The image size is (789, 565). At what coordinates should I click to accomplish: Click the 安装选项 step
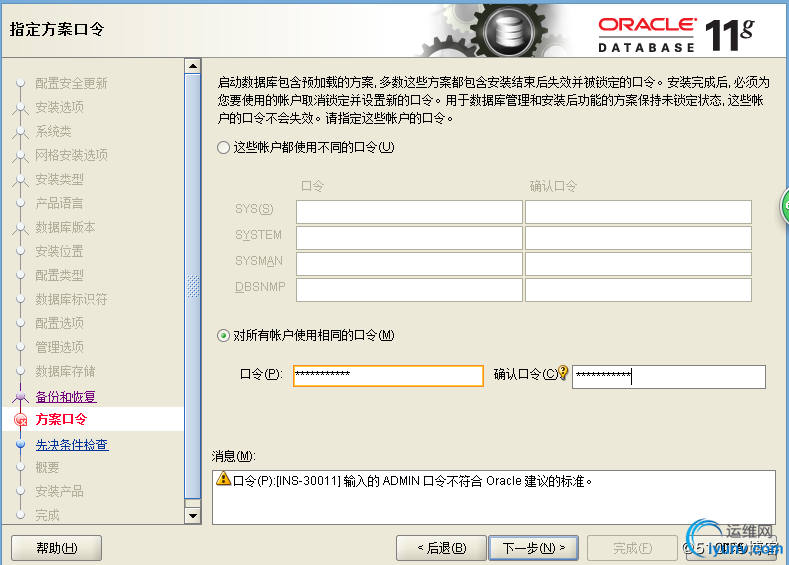[x=59, y=107]
